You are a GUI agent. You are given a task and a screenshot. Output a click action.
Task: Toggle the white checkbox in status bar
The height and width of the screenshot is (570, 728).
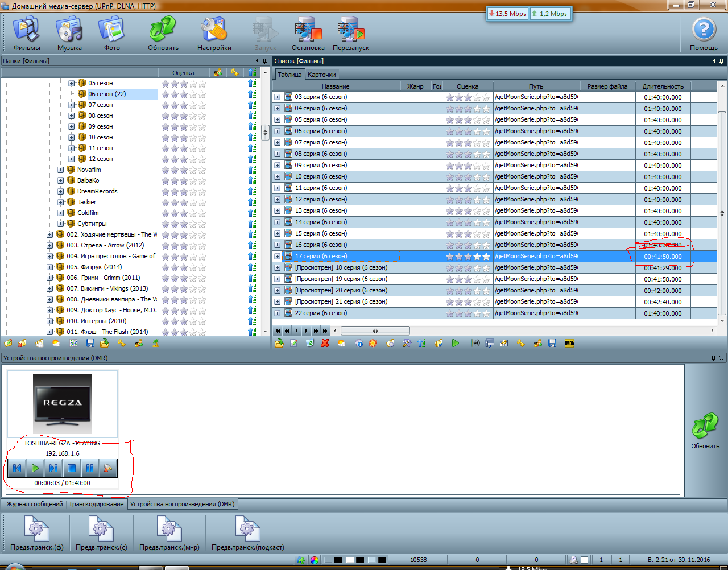(x=584, y=560)
